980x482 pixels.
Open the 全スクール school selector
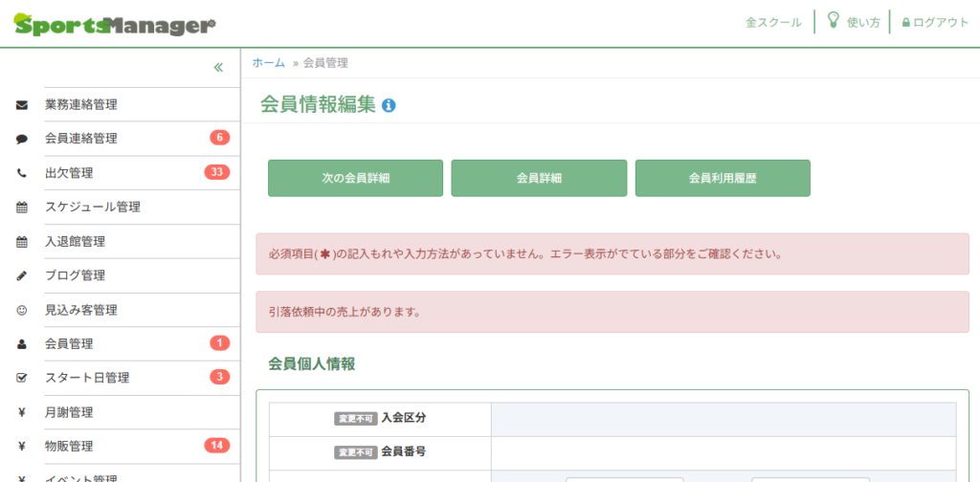coord(773,23)
